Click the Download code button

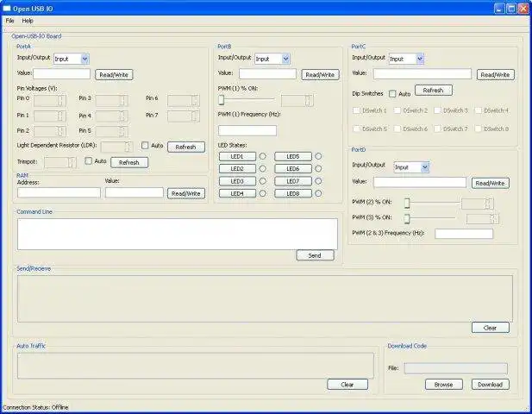(491, 385)
